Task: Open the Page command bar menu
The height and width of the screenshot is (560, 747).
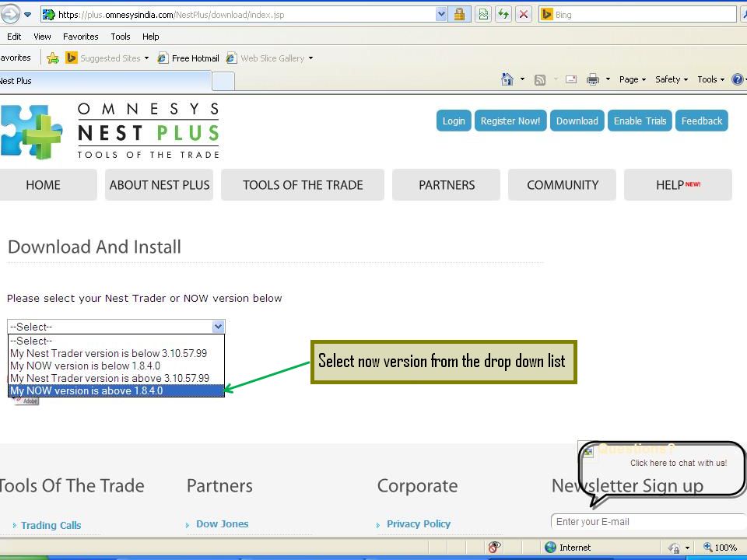Action: (x=632, y=79)
